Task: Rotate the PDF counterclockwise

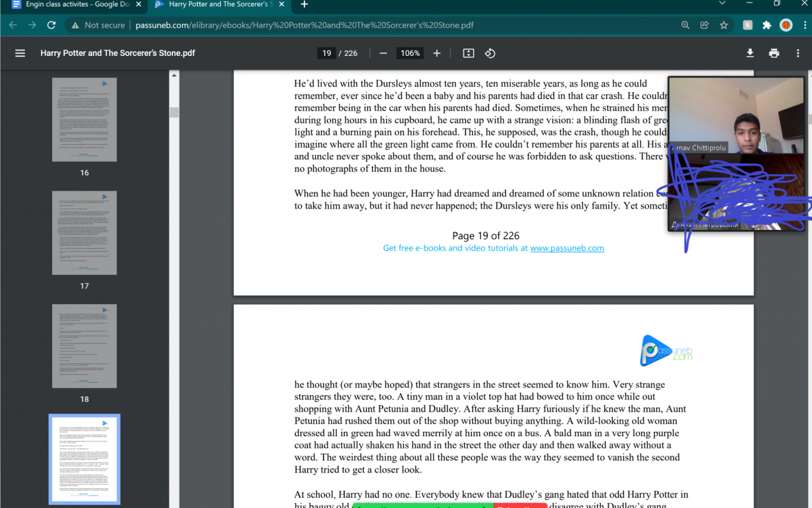Action: [490, 53]
